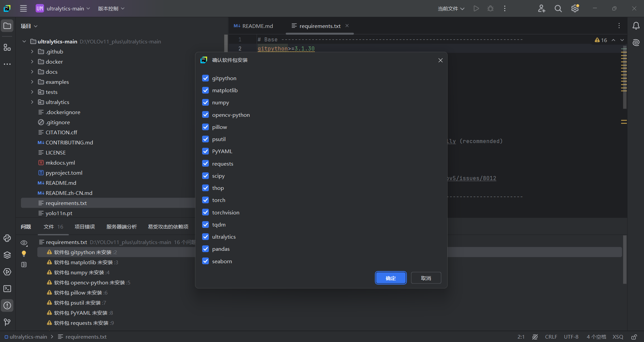Click the Run current file button
Screen dimensions: 644x342
tap(476, 8)
